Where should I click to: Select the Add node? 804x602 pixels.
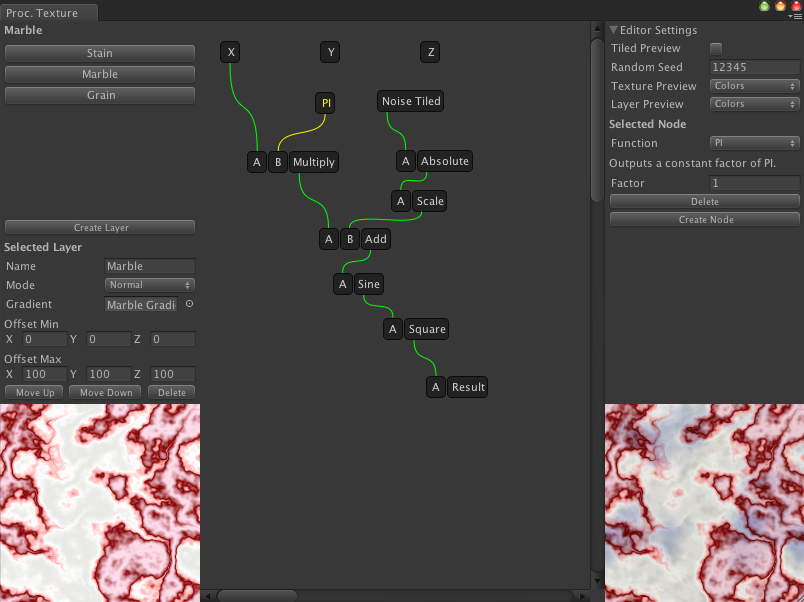(x=375, y=239)
